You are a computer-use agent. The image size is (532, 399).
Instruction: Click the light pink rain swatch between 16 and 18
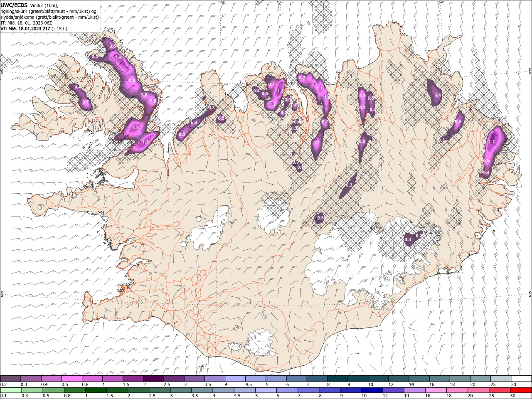pos(436,390)
